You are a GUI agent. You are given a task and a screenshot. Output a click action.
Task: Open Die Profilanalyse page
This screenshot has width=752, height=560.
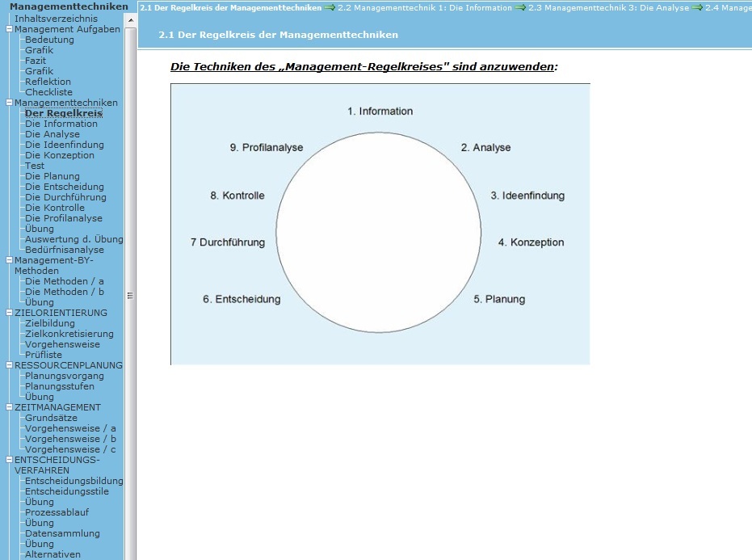(64, 218)
